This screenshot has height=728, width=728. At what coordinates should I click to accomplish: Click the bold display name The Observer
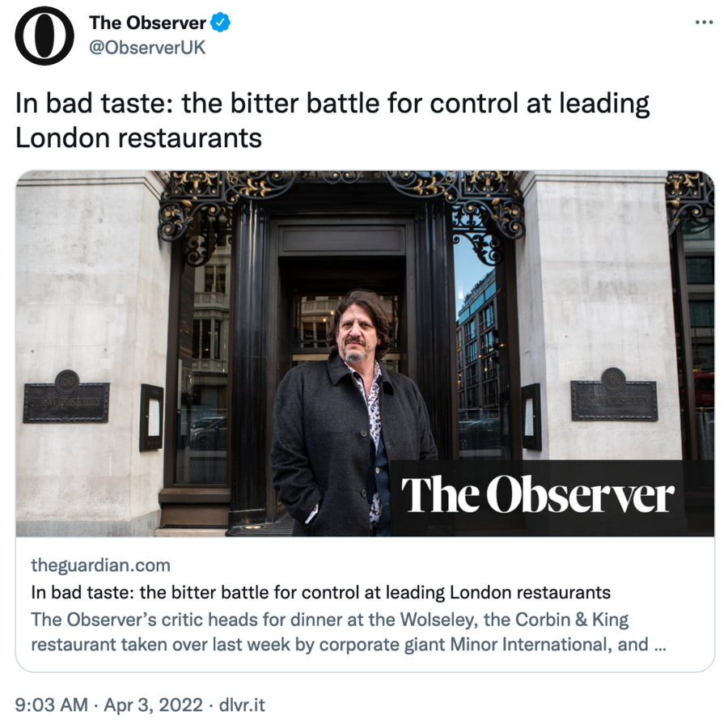click(147, 23)
